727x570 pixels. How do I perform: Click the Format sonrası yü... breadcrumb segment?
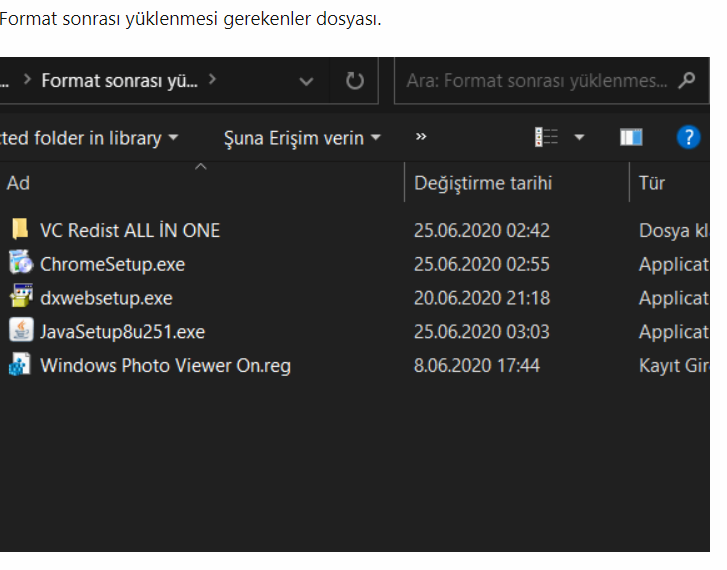[119, 81]
